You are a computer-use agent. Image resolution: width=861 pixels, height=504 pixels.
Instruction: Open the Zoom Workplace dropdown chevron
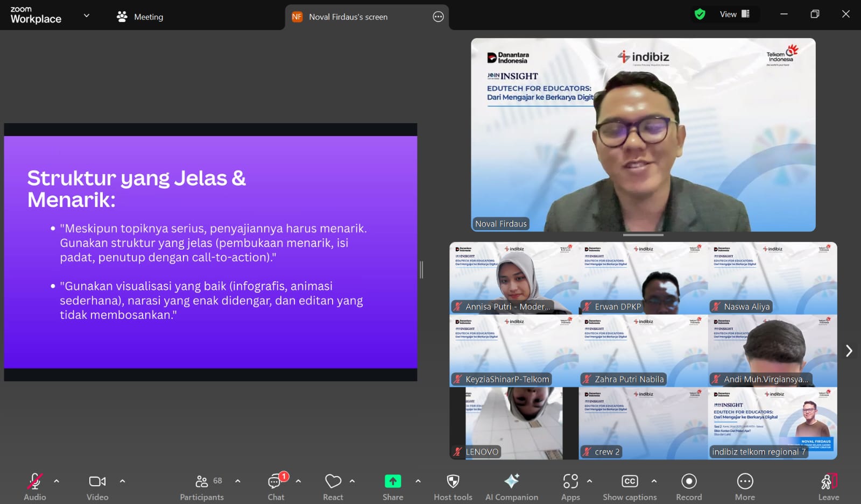[86, 16]
